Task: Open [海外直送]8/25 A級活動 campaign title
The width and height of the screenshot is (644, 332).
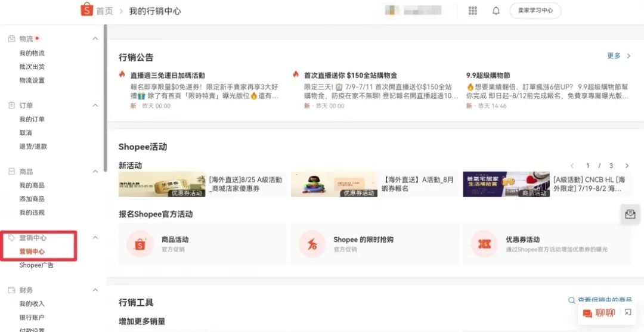Action: pos(245,184)
